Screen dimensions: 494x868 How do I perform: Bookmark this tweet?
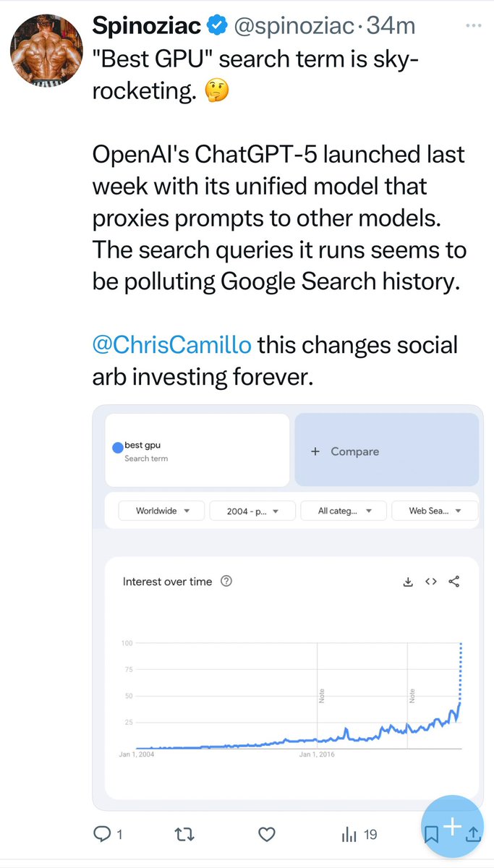[x=431, y=834]
